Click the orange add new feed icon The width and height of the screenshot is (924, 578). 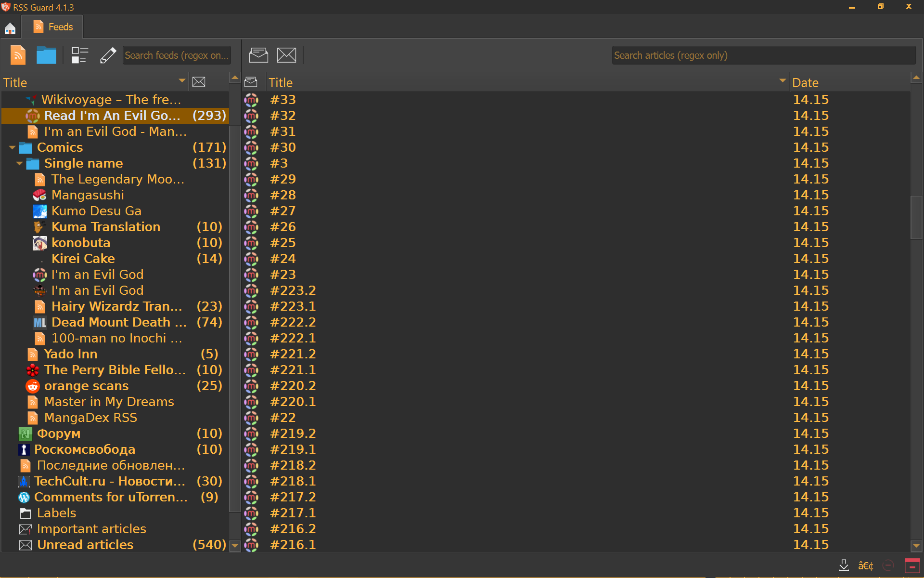click(x=18, y=55)
